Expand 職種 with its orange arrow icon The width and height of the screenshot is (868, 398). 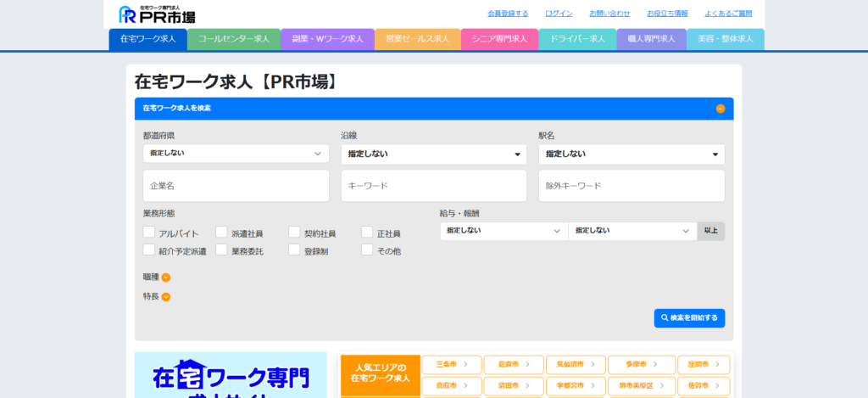click(x=166, y=277)
